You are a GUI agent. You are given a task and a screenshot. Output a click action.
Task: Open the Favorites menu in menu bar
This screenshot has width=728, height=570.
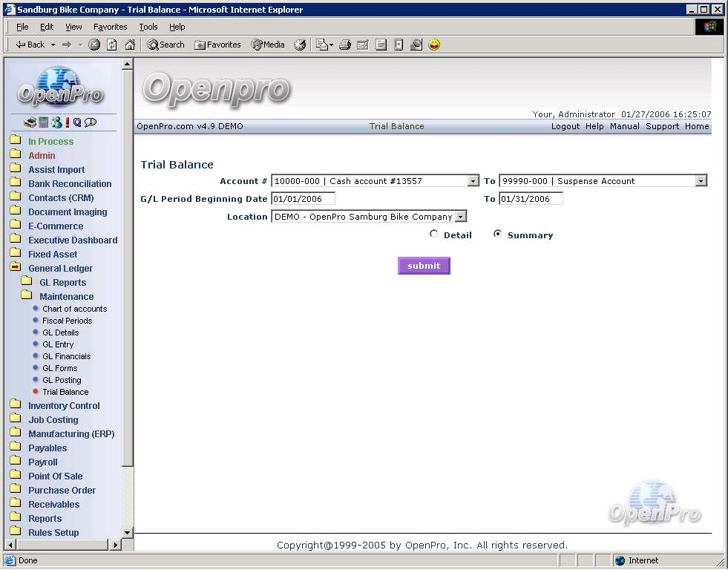[x=110, y=27]
